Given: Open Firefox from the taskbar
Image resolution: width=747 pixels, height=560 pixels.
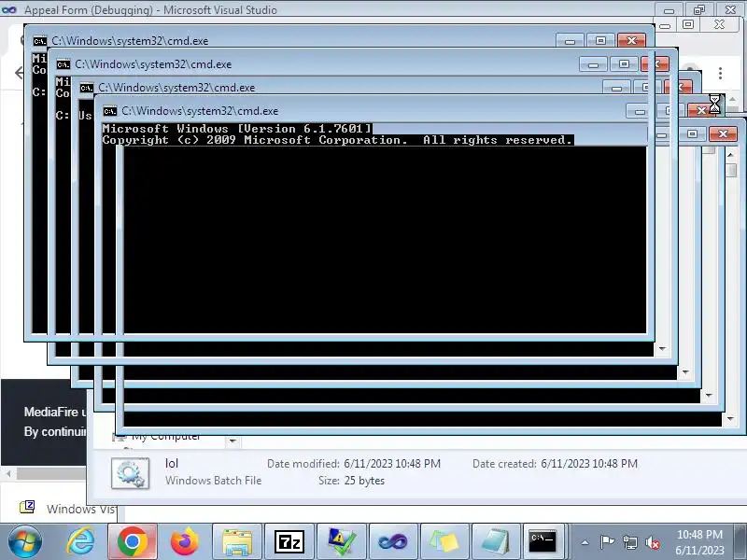Looking at the screenshot, I should 184,542.
